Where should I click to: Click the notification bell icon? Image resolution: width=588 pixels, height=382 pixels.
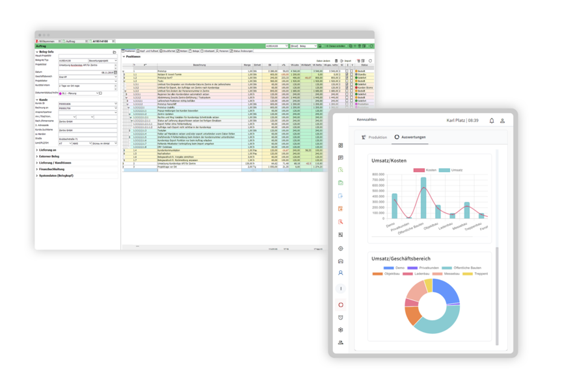(492, 120)
